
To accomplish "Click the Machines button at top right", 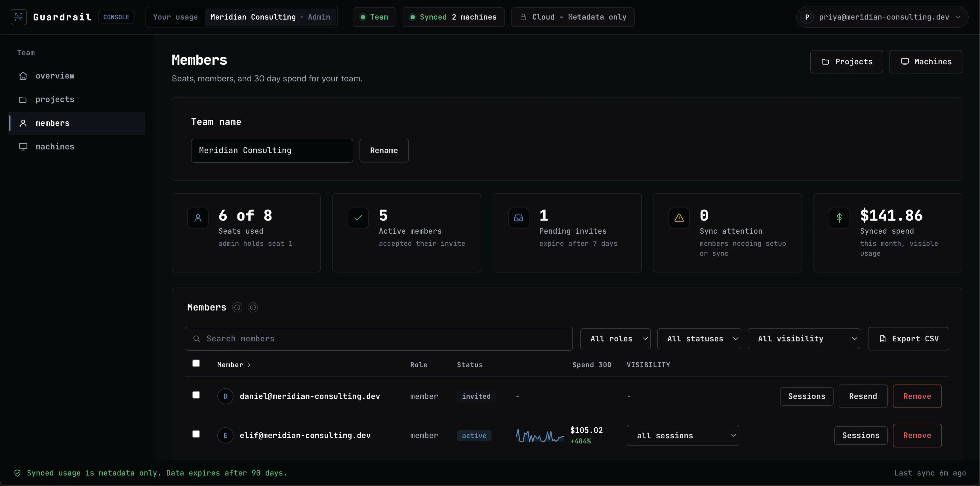I will [x=926, y=62].
